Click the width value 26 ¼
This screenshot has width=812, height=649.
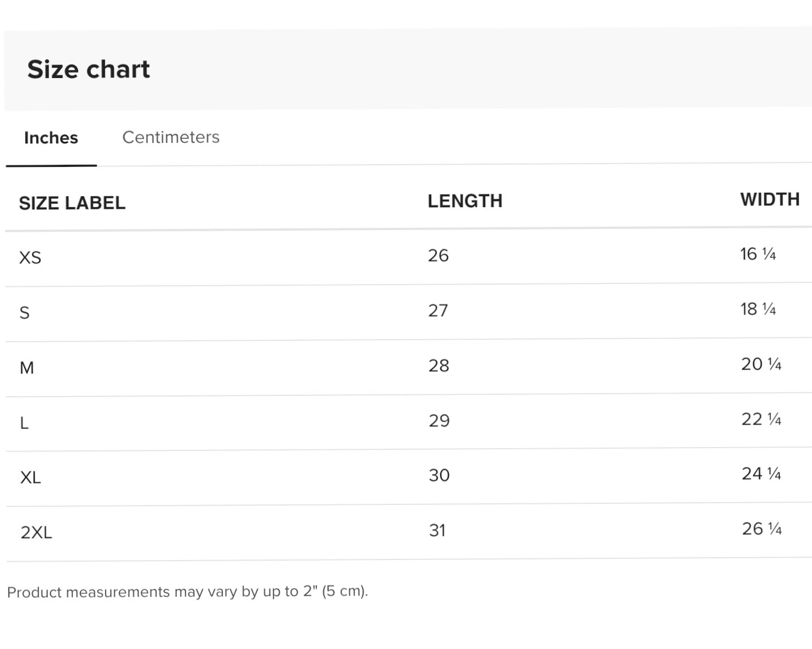coord(761,528)
